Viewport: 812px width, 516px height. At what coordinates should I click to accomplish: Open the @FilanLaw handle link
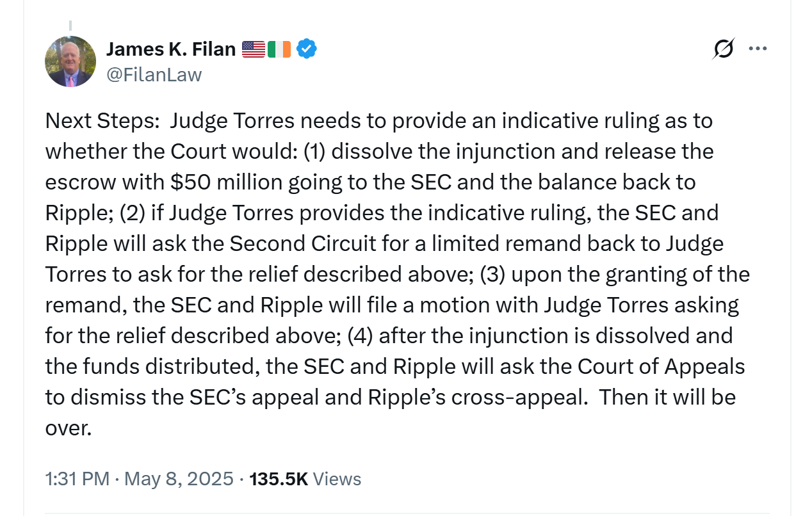tap(154, 75)
